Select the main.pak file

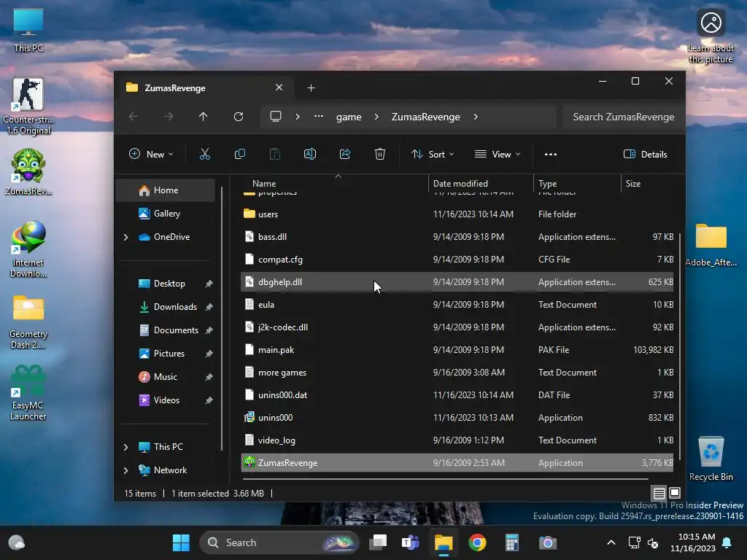(x=457, y=349)
